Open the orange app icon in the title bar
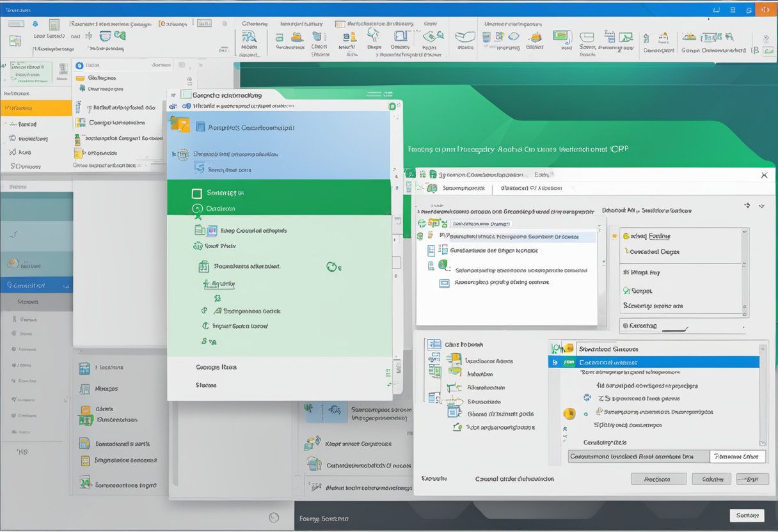 pyautogui.click(x=765, y=10)
